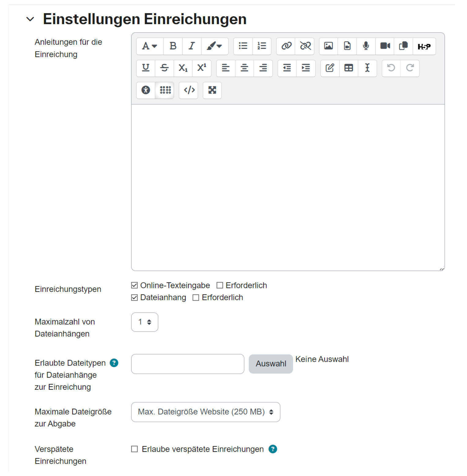
Task: Open the text color picker
Action: 215,46
